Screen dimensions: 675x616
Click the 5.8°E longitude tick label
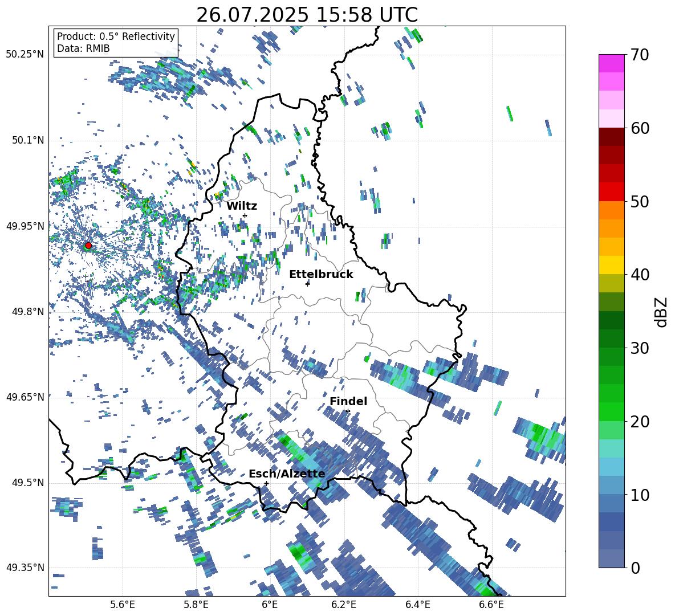[x=196, y=605]
